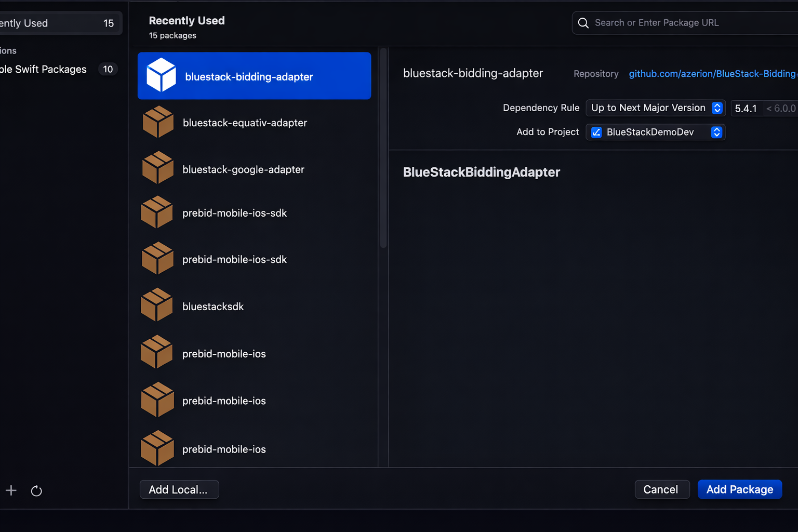Toggle the BlueStackDemoDev project checkbox
Screen dimensions: 798x532
[596, 132]
